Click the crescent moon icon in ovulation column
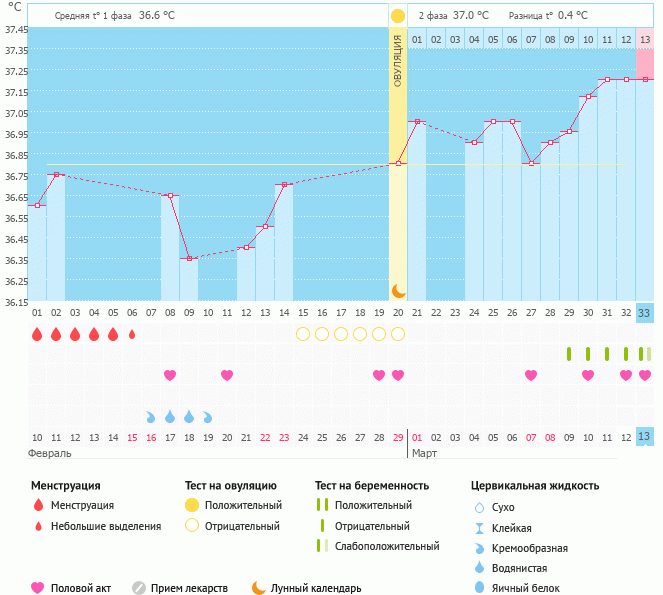The width and height of the screenshot is (663, 595). pos(398,290)
